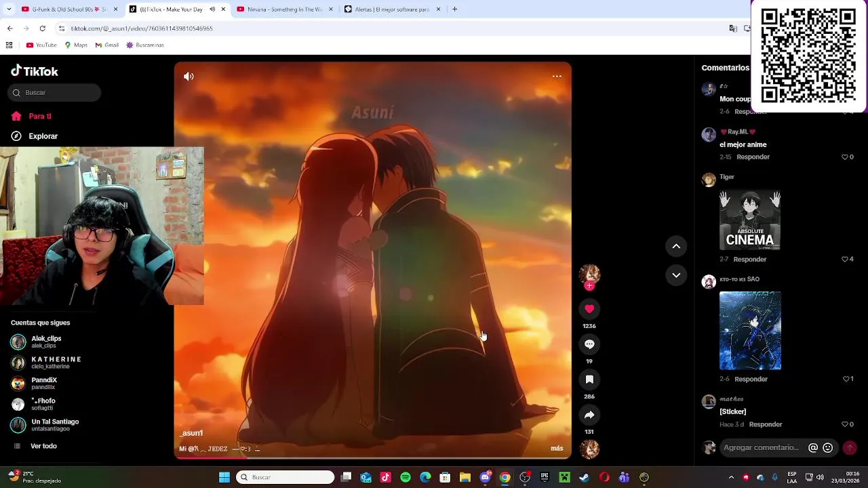Screen dimensions: 868x488
Task: Open Tiger's Absolute Cinema image
Action: 750,220
